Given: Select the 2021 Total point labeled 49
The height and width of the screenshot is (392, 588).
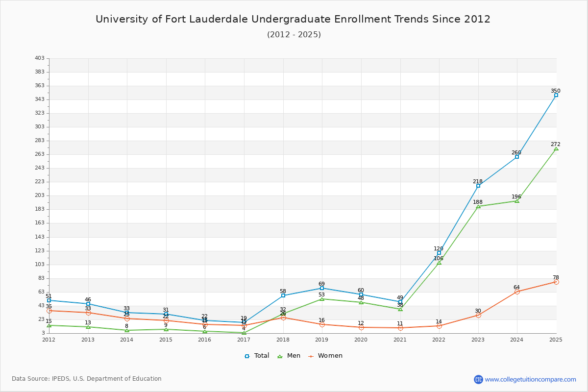Looking at the screenshot, I should tap(400, 302).
